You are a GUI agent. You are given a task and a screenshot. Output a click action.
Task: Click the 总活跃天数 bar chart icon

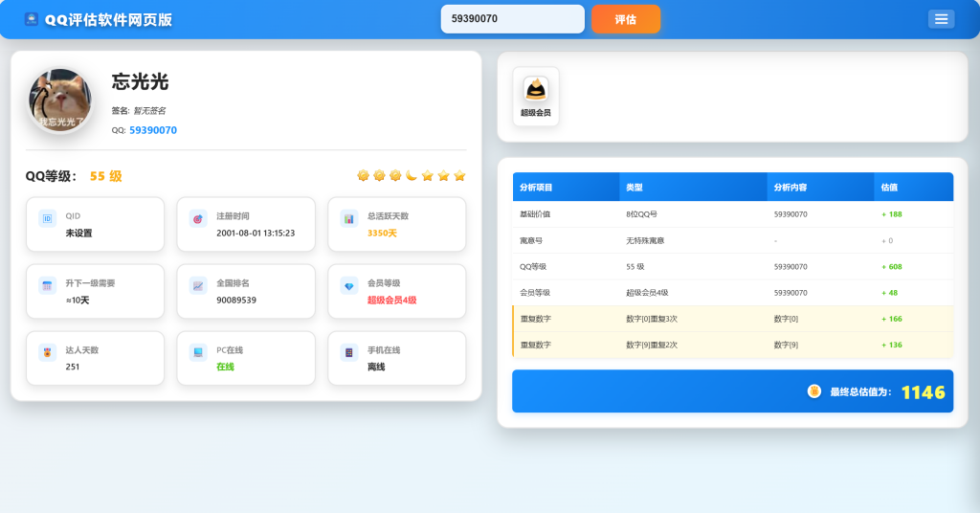(x=348, y=219)
